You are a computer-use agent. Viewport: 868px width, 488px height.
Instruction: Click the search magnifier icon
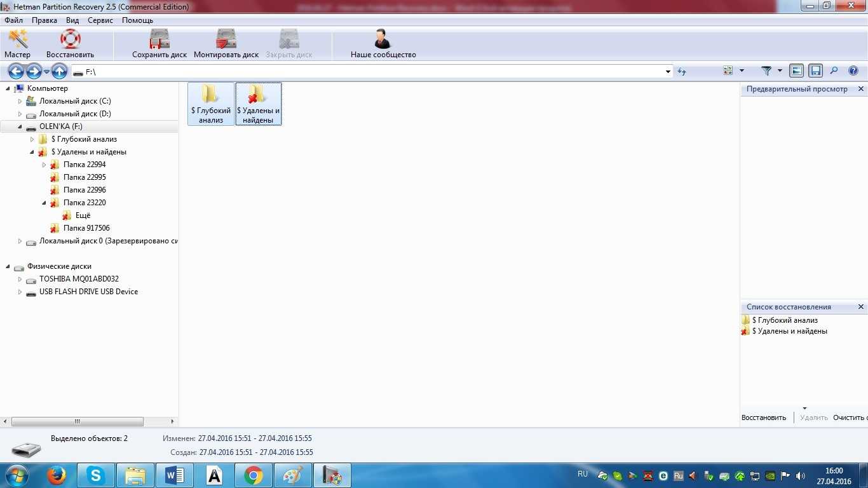click(x=834, y=71)
